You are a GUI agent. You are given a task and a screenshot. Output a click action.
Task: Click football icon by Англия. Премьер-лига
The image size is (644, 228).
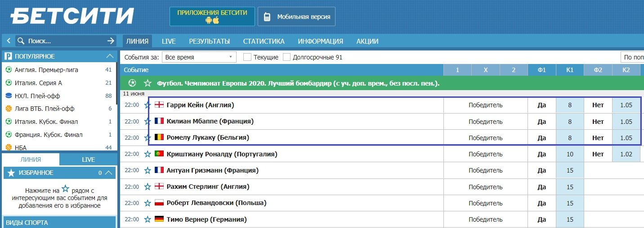pyautogui.click(x=9, y=70)
